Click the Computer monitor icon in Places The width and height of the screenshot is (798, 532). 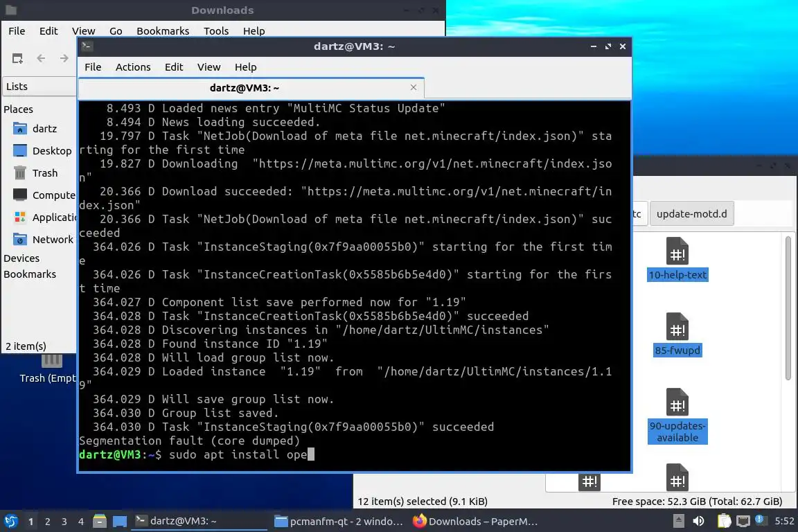click(x=20, y=195)
